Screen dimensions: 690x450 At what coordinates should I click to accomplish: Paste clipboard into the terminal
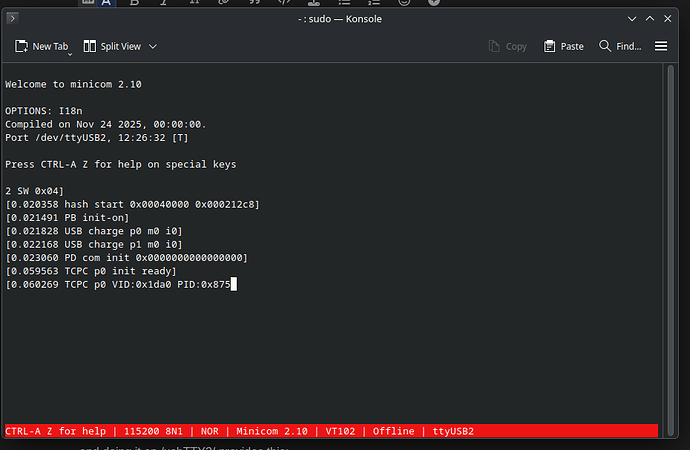coord(564,46)
